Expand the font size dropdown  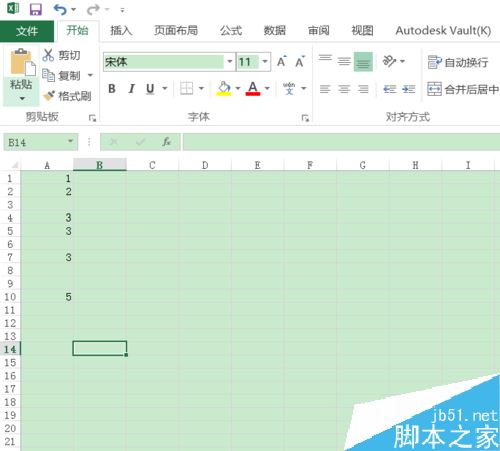265,62
